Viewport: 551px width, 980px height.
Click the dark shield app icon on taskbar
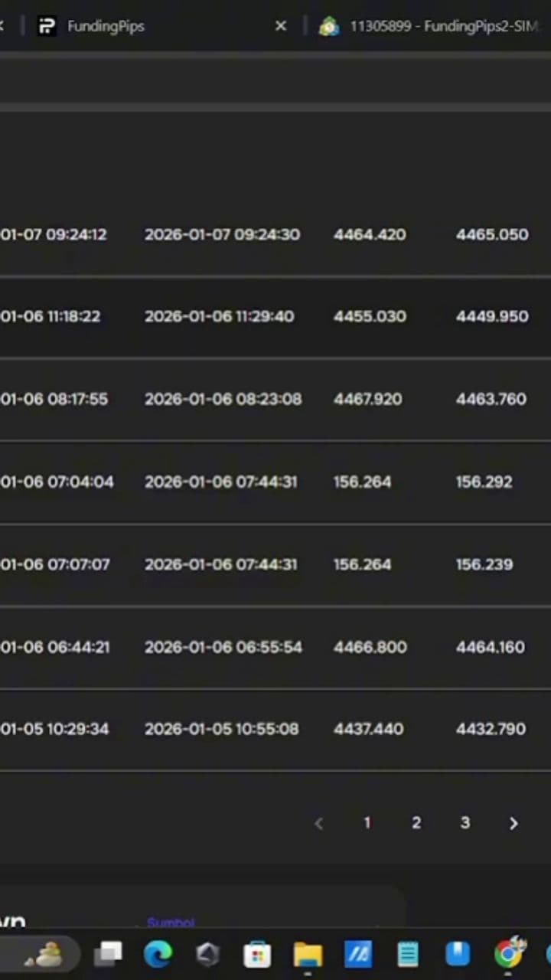click(x=207, y=954)
